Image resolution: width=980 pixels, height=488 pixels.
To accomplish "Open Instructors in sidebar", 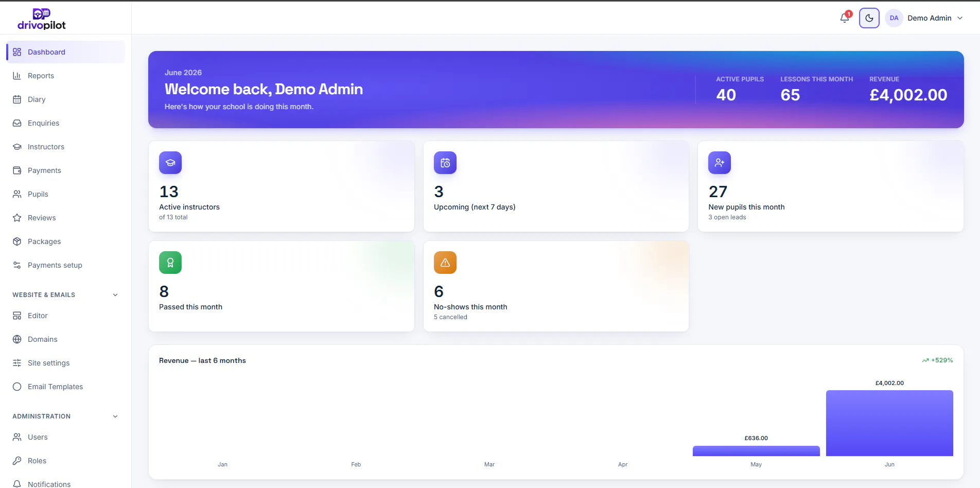I will pos(65,147).
